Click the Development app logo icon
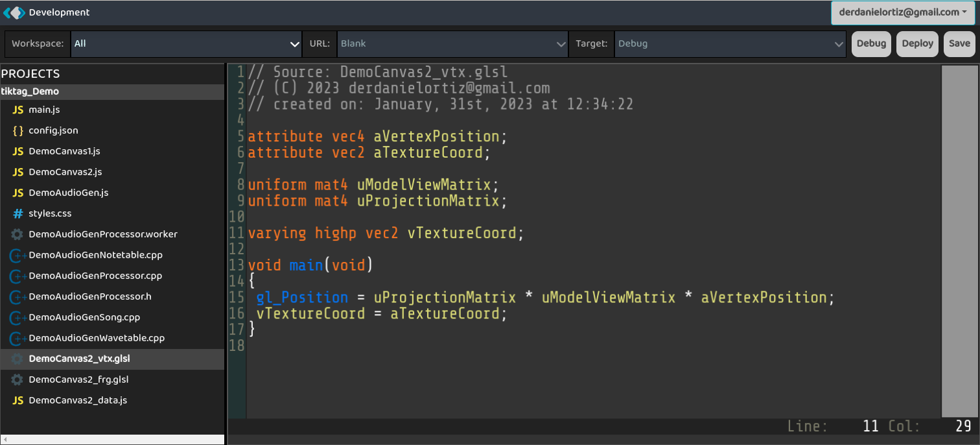This screenshot has height=445, width=980. [x=14, y=12]
